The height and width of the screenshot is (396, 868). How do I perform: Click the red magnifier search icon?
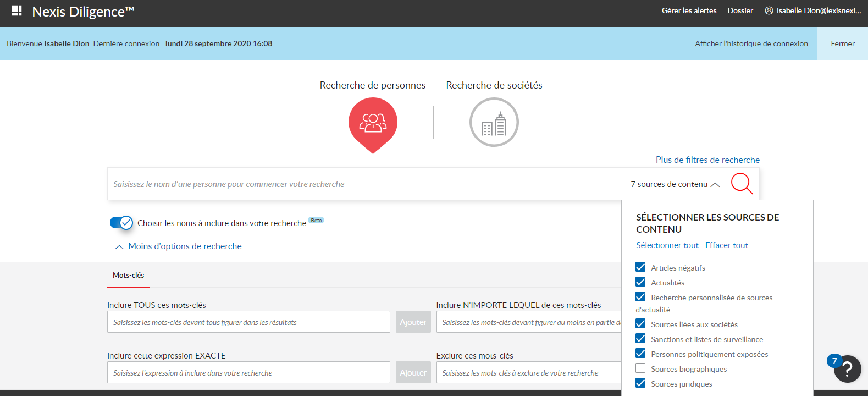(742, 183)
